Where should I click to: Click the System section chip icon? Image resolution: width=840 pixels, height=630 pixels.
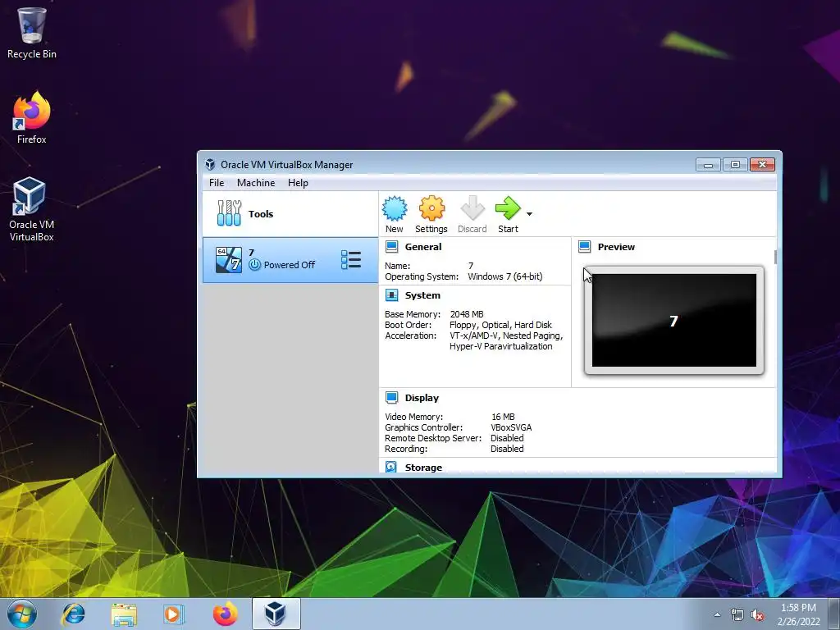[x=391, y=295]
